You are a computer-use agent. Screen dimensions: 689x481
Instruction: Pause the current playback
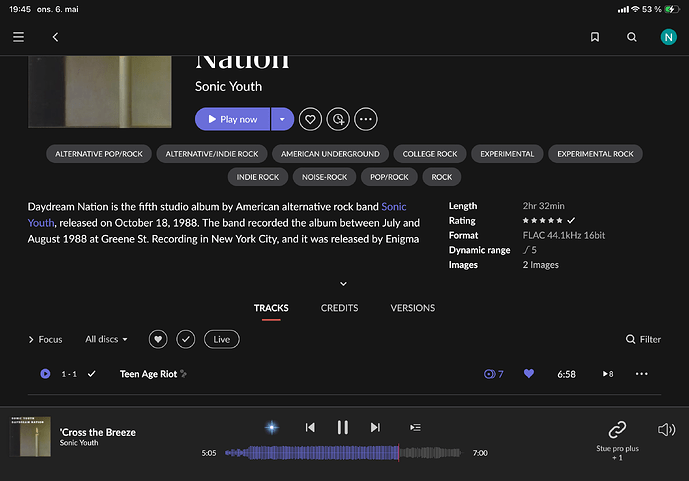click(343, 427)
